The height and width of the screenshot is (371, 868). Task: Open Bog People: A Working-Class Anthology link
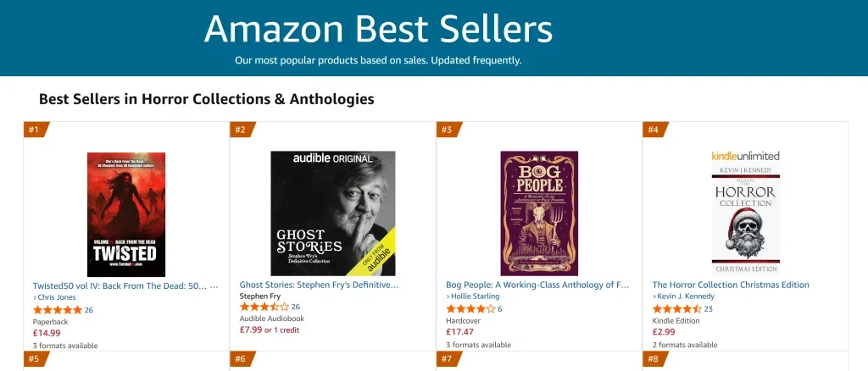point(537,285)
